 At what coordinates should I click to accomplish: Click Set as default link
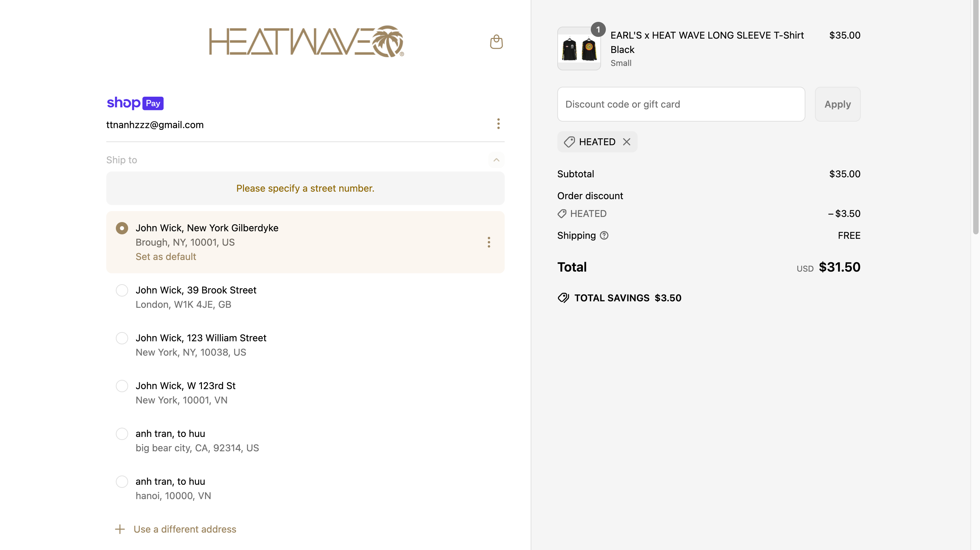(166, 257)
